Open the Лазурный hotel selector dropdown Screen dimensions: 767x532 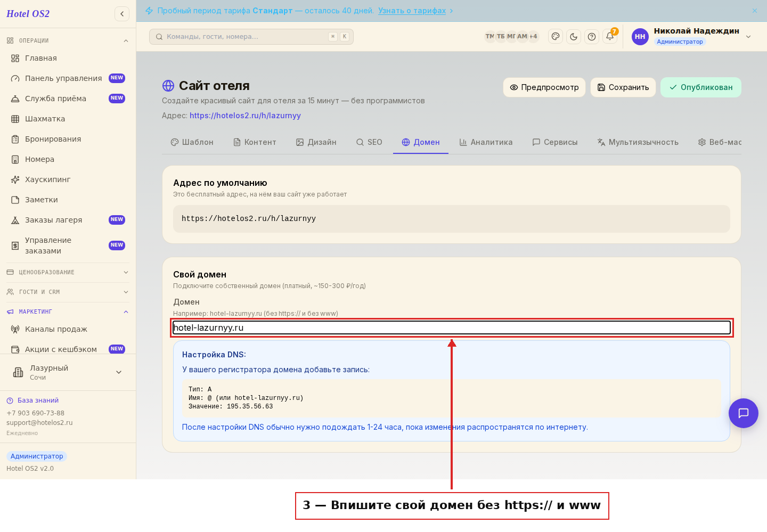pos(68,372)
